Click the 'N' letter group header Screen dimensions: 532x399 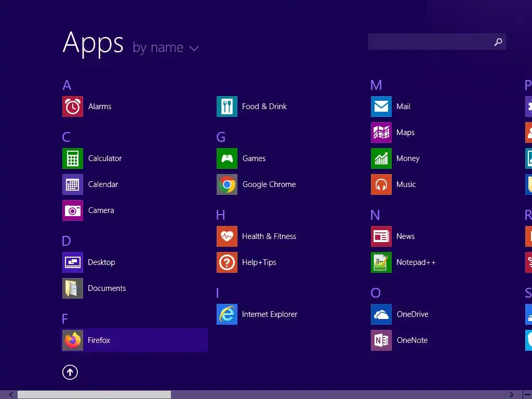click(375, 215)
